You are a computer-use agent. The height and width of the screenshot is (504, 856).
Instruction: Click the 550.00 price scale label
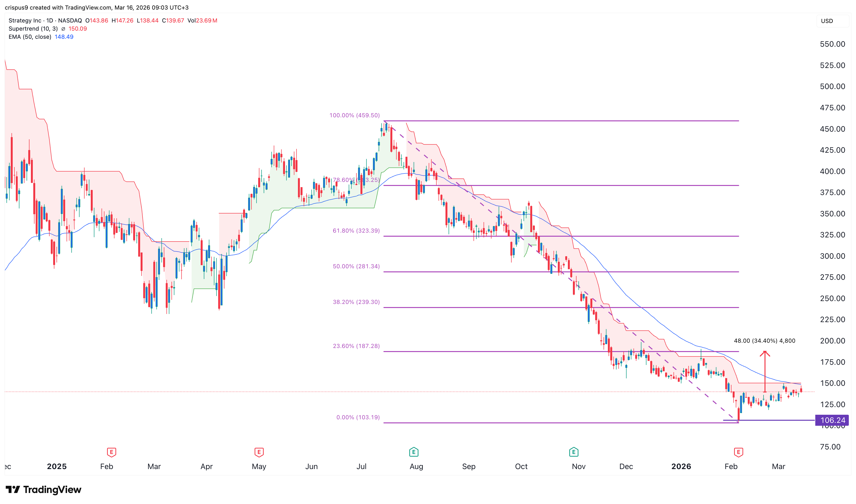tap(832, 44)
